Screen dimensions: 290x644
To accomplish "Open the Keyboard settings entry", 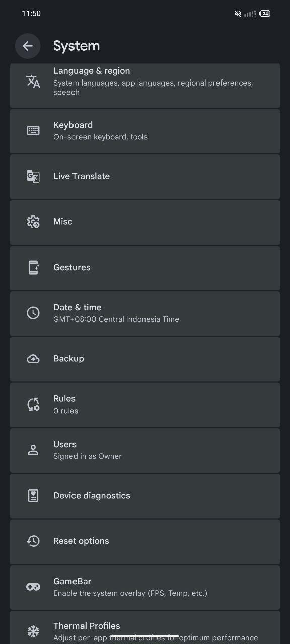I will click(145, 131).
